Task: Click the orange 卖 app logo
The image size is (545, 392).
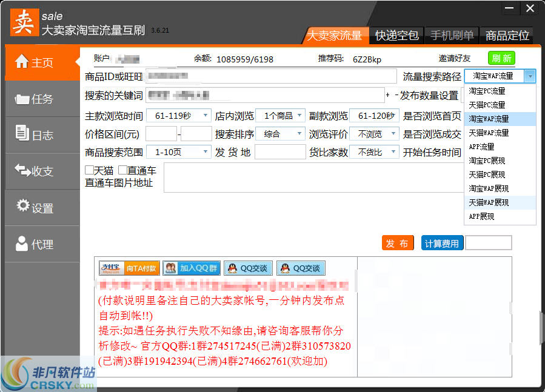Action: pyautogui.click(x=24, y=22)
